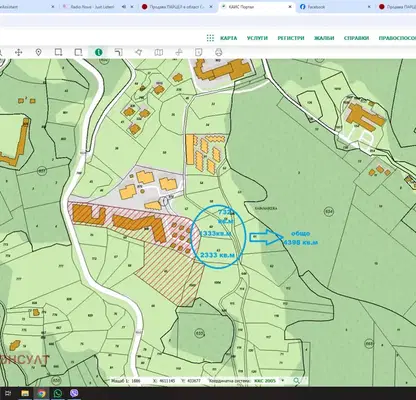Click the right-angle corner tool icon
Image resolution: width=416 pixels, height=400 pixels.
(x=119, y=52)
